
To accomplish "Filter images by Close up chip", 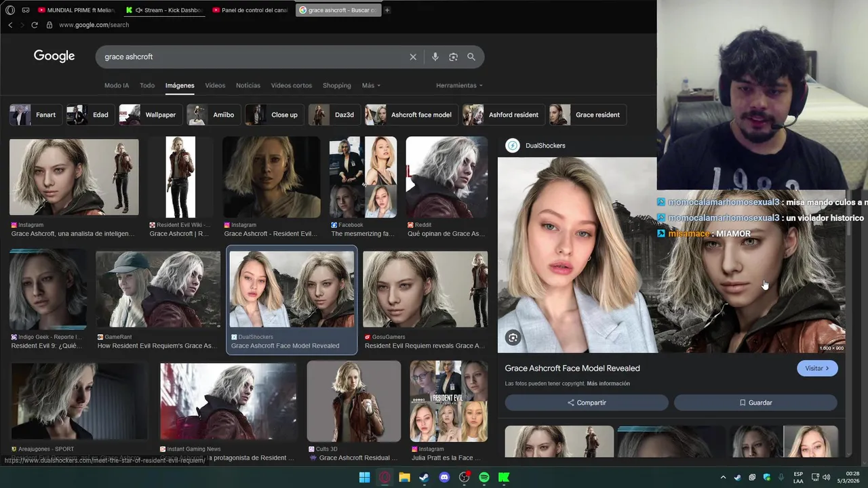I will (274, 115).
